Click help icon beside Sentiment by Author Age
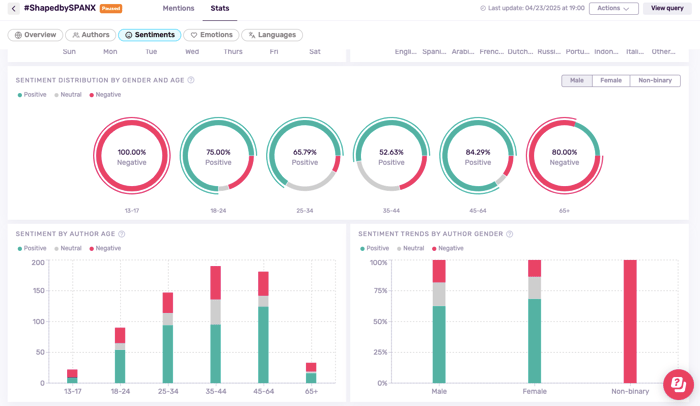Image resolution: width=700 pixels, height=406 pixels. [122, 234]
